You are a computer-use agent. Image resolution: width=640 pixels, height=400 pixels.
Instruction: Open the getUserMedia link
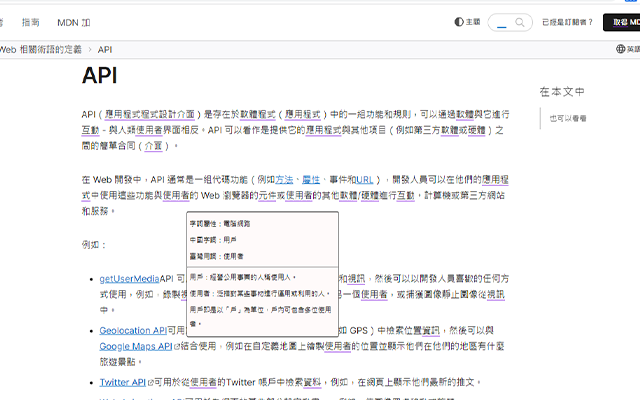[129, 279]
